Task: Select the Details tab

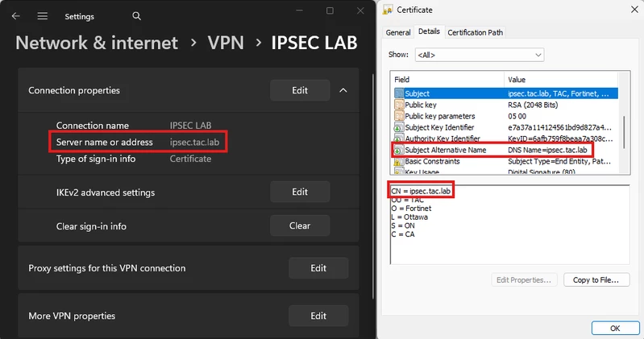Action: (x=429, y=31)
